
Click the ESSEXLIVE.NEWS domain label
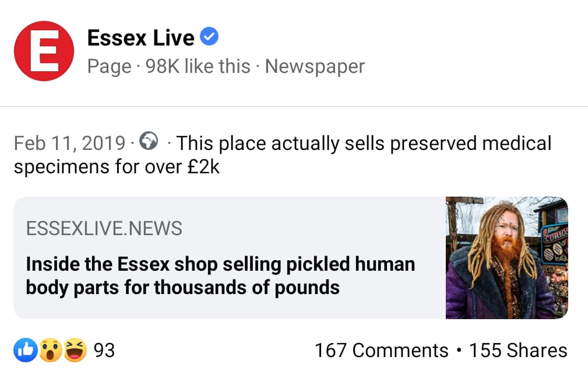click(104, 228)
